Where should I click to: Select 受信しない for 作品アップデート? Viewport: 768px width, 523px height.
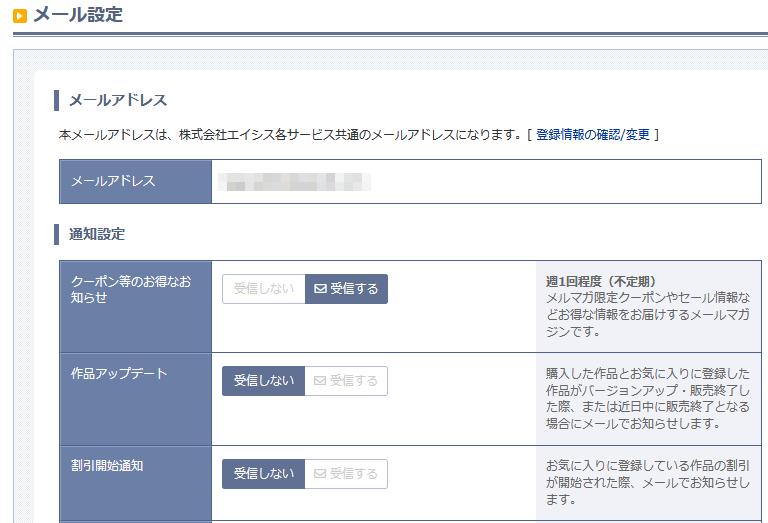[x=264, y=381]
